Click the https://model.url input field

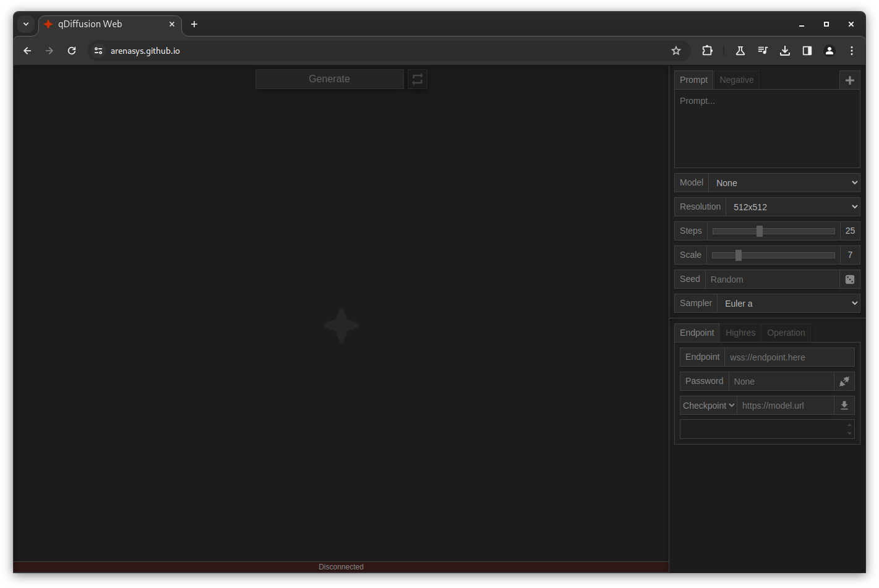point(786,406)
